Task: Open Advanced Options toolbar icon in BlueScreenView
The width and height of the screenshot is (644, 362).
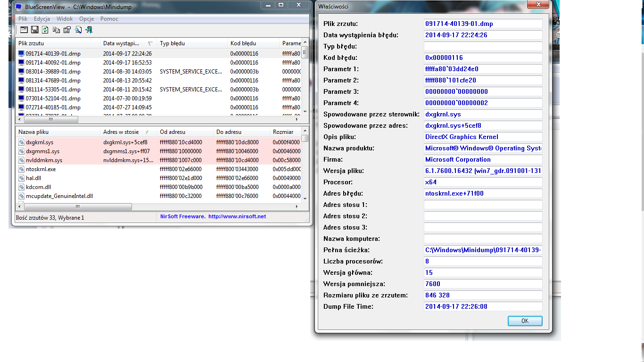Action: (x=24, y=30)
